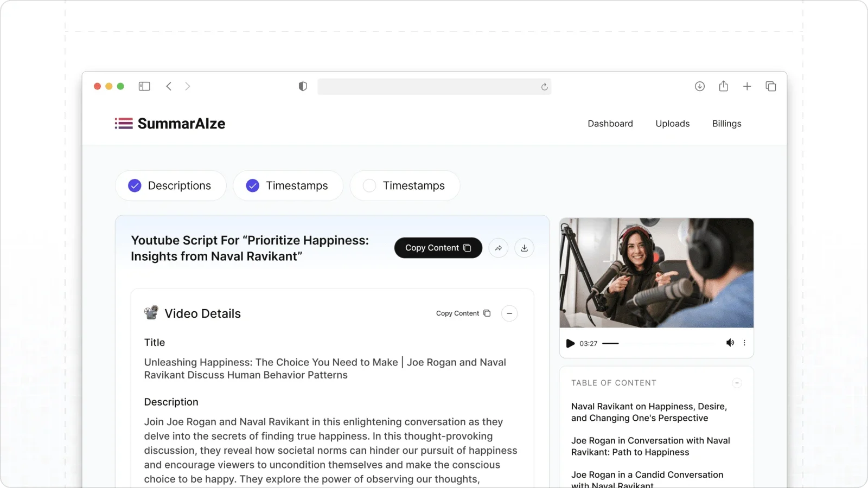868x488 pixels.
Task: Open Naval Ravikant on Happiness chapter link
Action: click(x=649, y=412)
